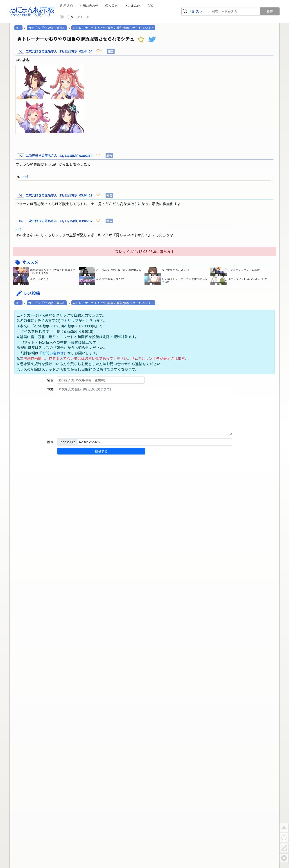Like post 4 with the heart icon

pyautogui.click(x=98, y=221)
